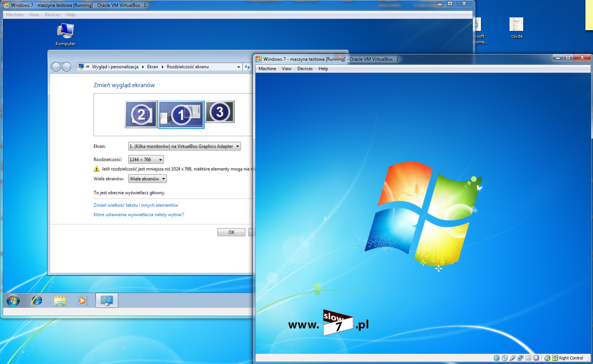The width and height of the screenshot is (593, 364).
Task: Click host key green arrow icon
Action: 555,358
